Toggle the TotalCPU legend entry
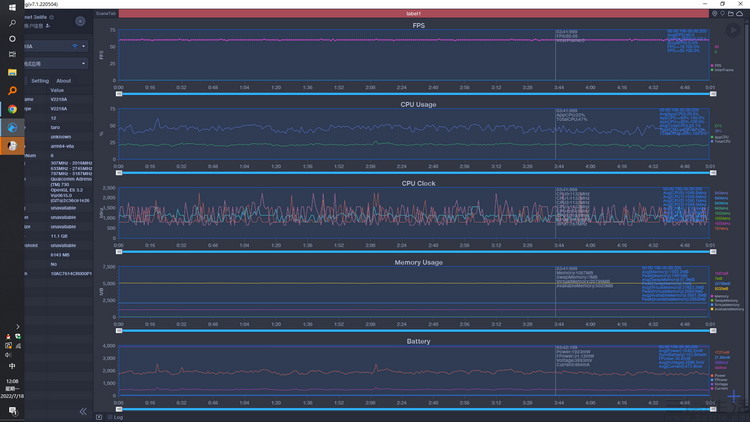Image resolution: width=750 pixels, height=422 pixels. tap(720, 142)
